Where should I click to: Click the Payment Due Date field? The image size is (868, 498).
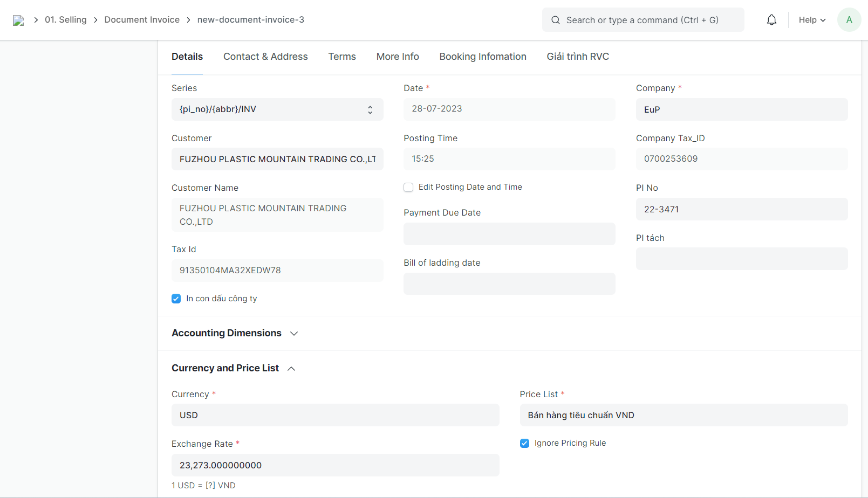pos(509,234)
